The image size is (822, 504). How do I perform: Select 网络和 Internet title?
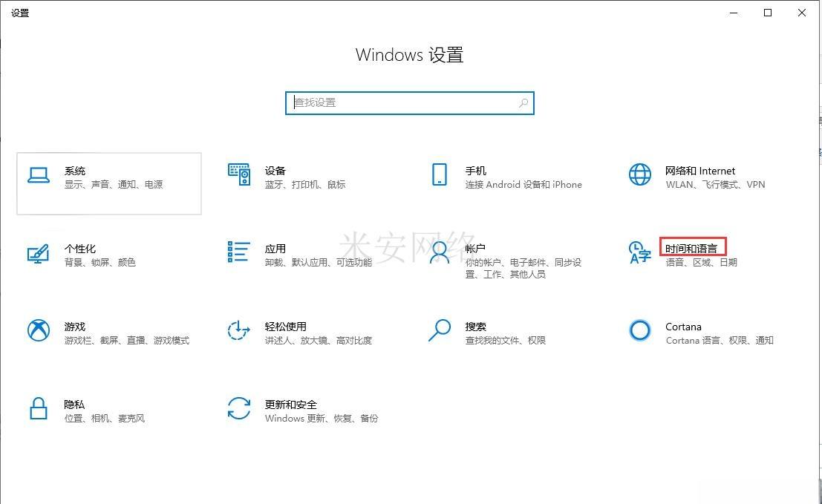coord(700,171)
